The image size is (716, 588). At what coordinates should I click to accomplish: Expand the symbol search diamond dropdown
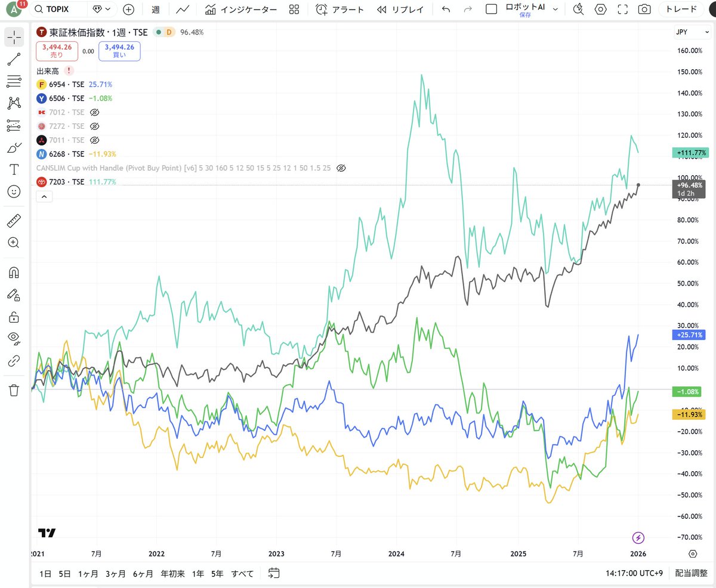[x=101, y=10]
